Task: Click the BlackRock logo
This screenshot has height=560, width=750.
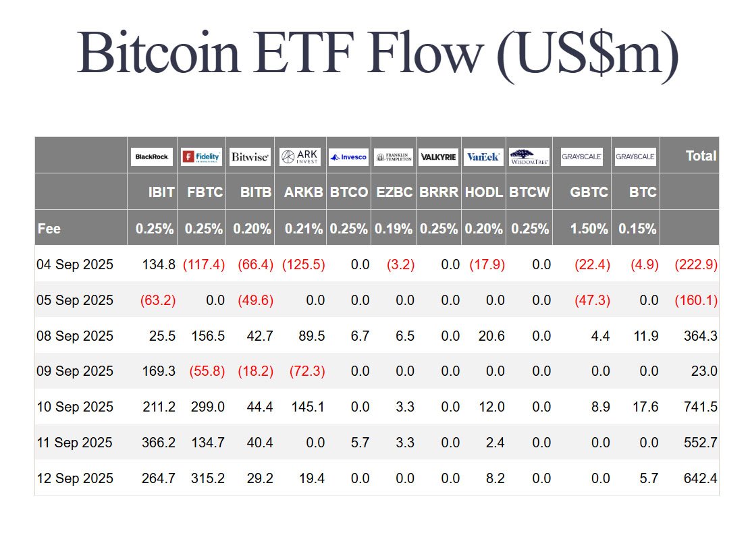Action: click(x=152, y=157)
